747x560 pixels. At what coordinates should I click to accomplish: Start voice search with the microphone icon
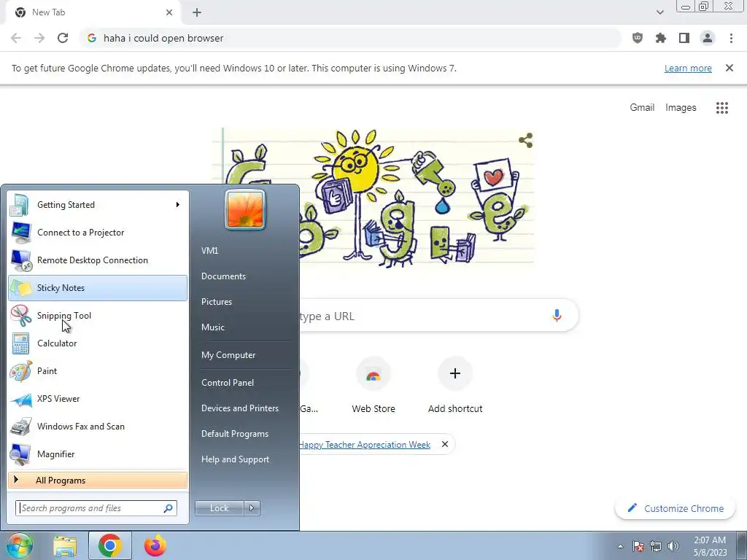coord(557,315)
